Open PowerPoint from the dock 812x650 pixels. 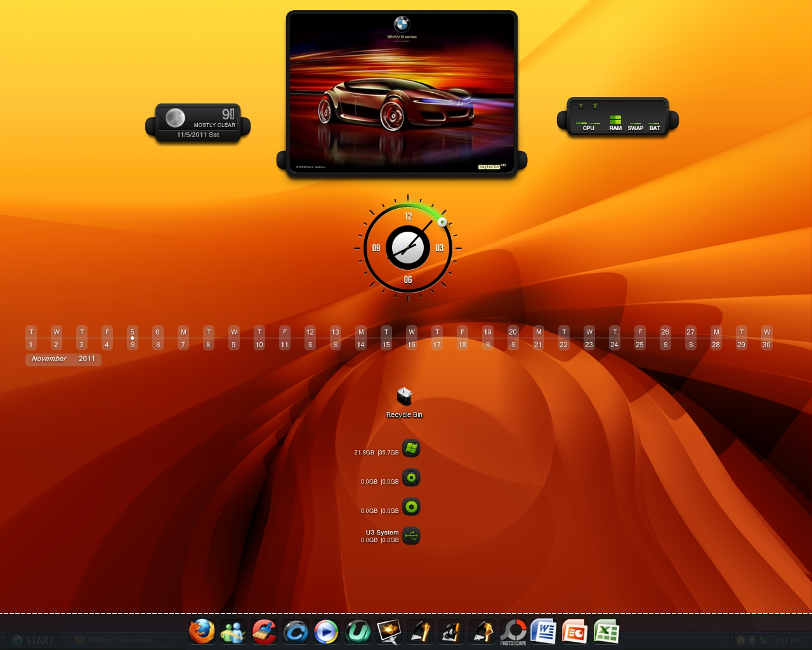(575, 632)
